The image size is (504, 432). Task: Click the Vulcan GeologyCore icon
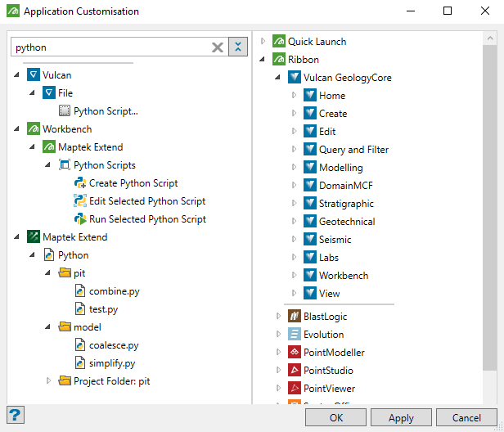[x=294, y=77]
